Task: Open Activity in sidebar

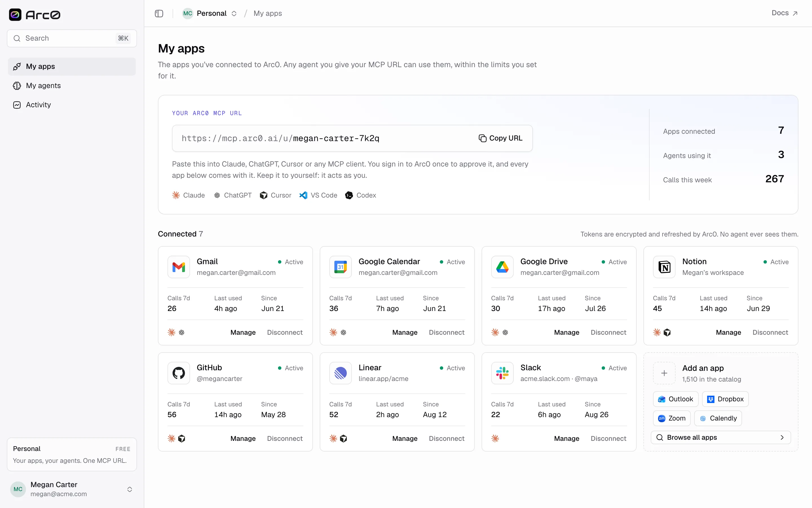Action: 72,105
